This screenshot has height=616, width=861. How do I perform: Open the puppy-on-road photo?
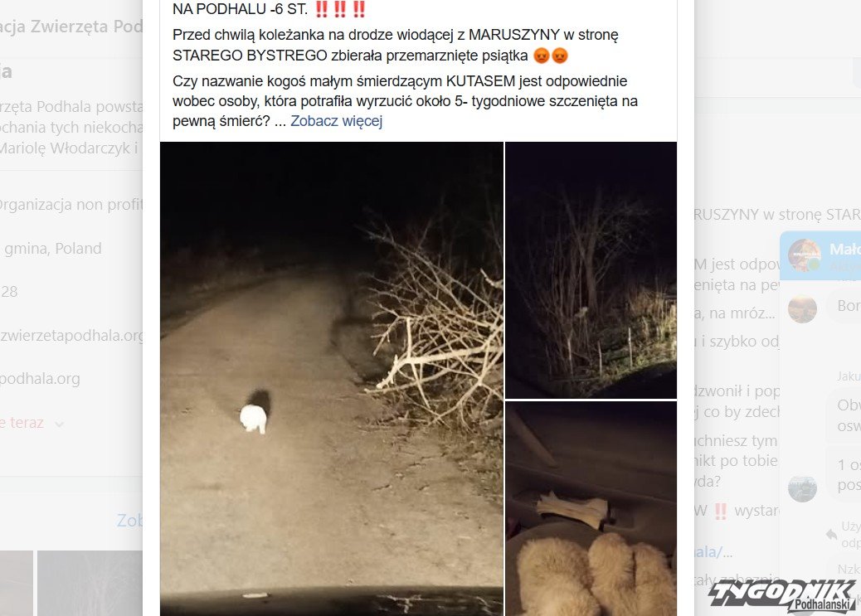[x=332, y=379]
